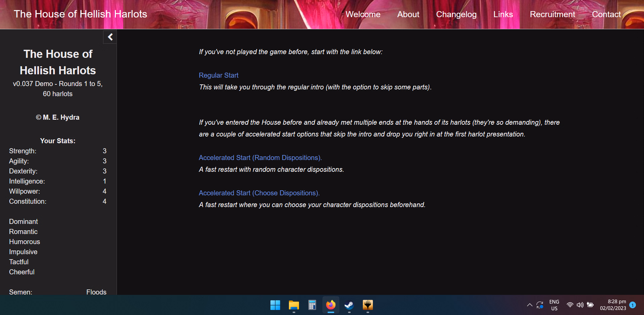Click the Regular Start link
This screenshot has height=315, width=644.
pyautogui.click(x=218, y=75)
